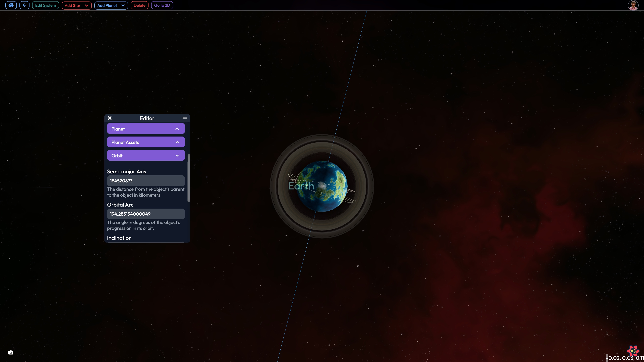Click the Inclination label
The width and height of the screenshot is (644, 362).
[119, 238]
